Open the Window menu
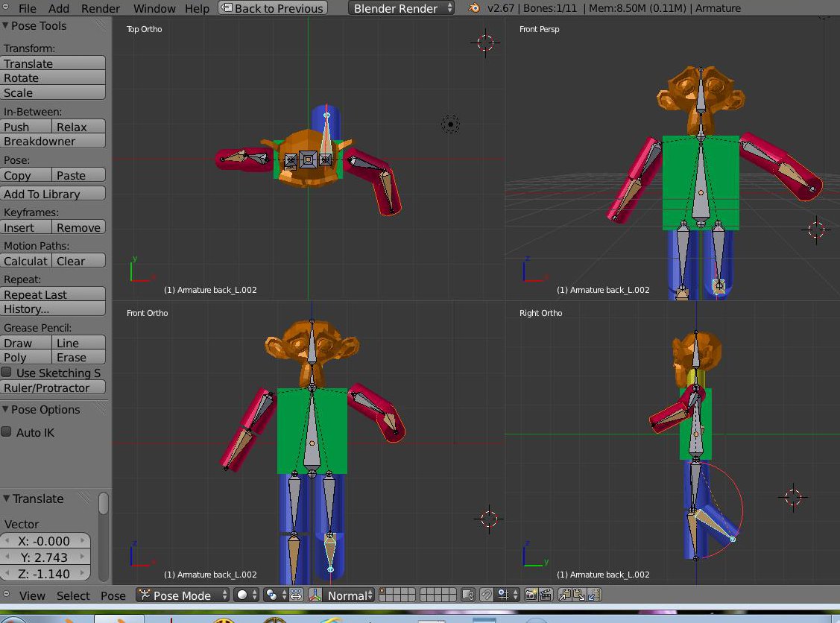This screenshot has width=840, height=623. 154,9
